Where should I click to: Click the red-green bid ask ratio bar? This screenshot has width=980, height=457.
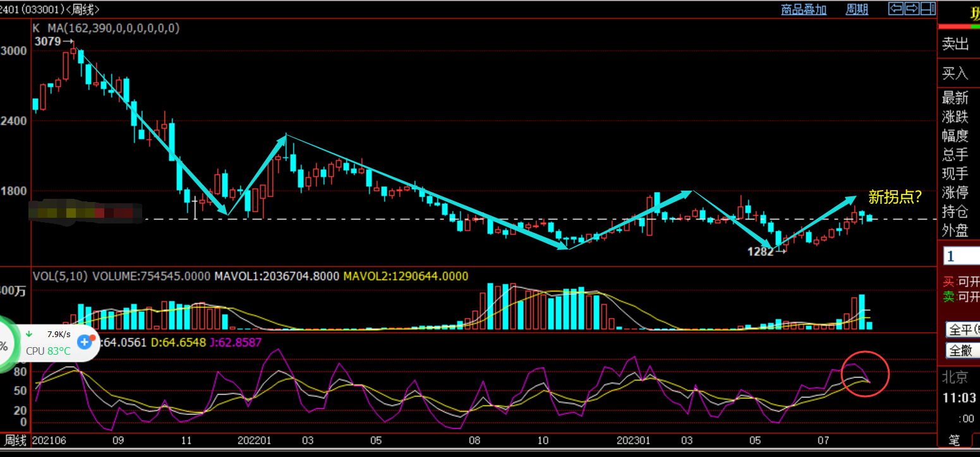tap(959, 27)
